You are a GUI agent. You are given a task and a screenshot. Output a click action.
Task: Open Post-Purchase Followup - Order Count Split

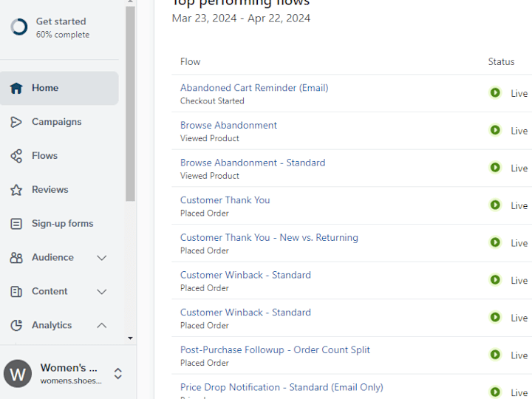point(275,349)
